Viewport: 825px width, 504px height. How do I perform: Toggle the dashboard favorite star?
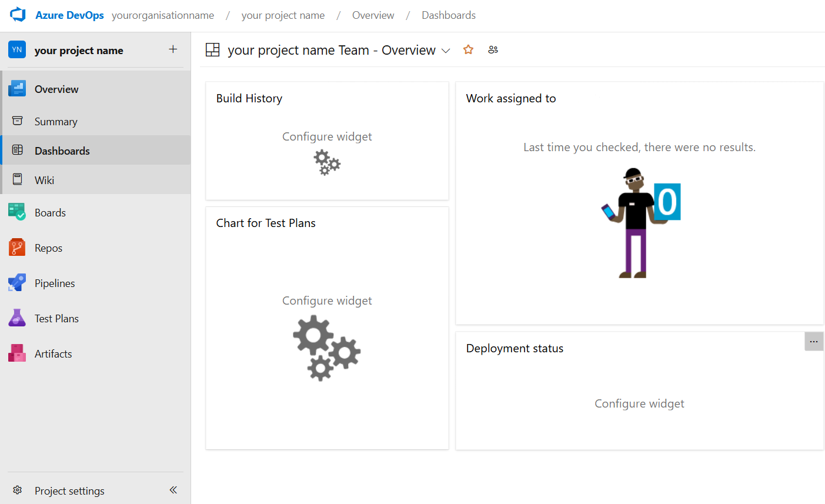(468, 49)
